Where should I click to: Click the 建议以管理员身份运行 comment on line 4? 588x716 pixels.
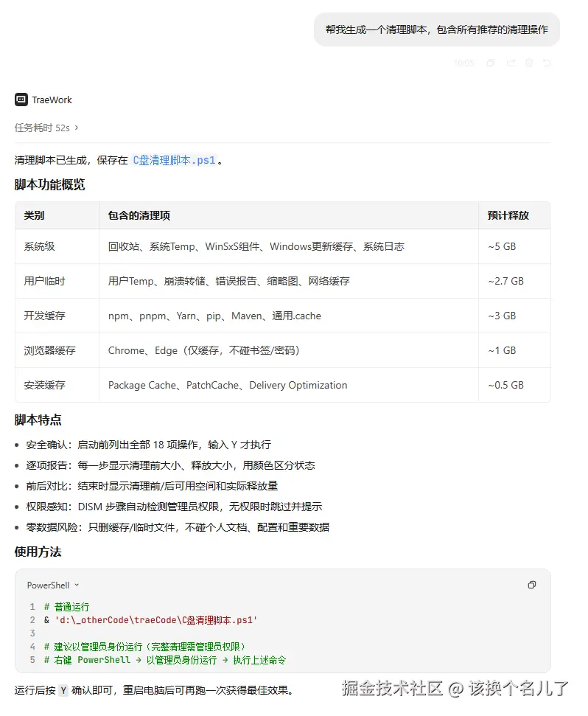coord(144,647)
